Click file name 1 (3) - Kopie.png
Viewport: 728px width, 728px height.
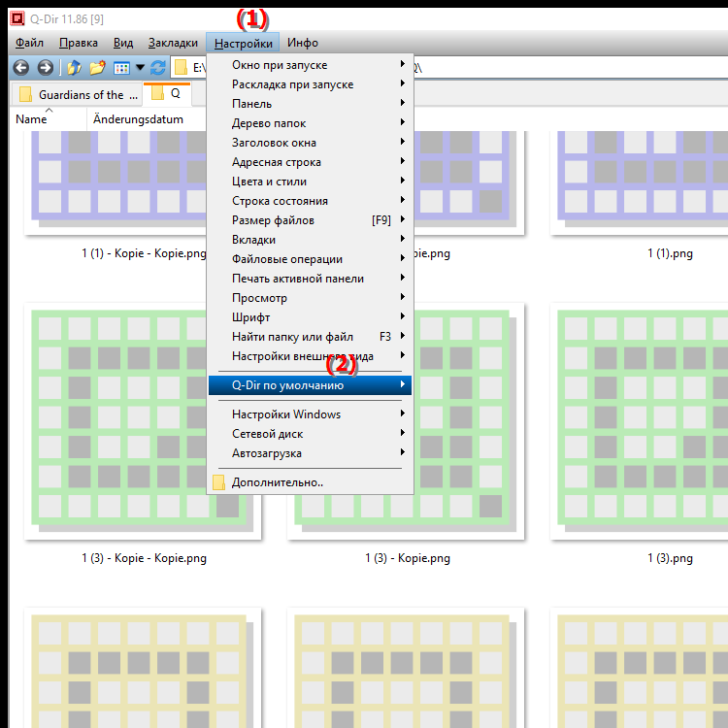(407, 558)
